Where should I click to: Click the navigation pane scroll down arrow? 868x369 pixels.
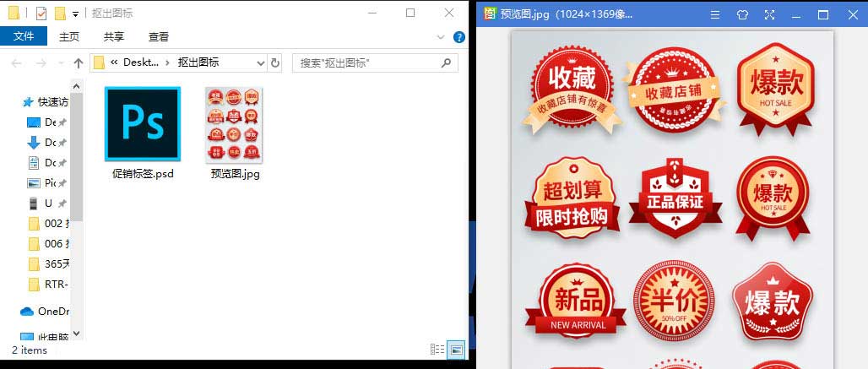pos(77,334)
